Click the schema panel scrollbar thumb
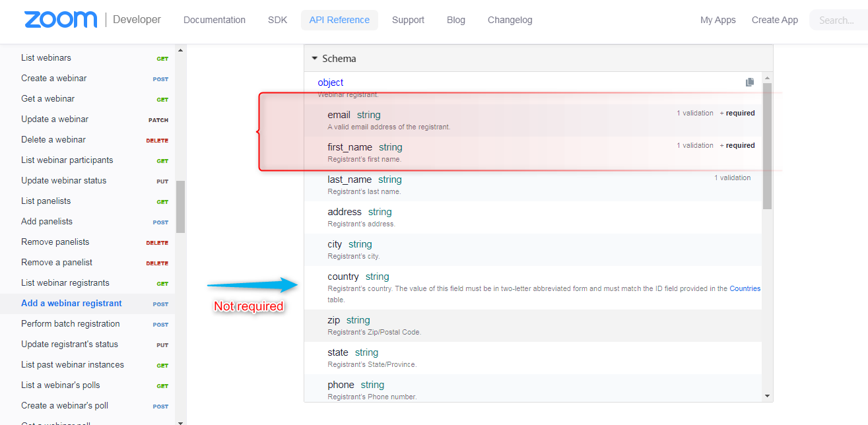Image resolution: width=868 pixels, height=425 pixels. point(767,146)
